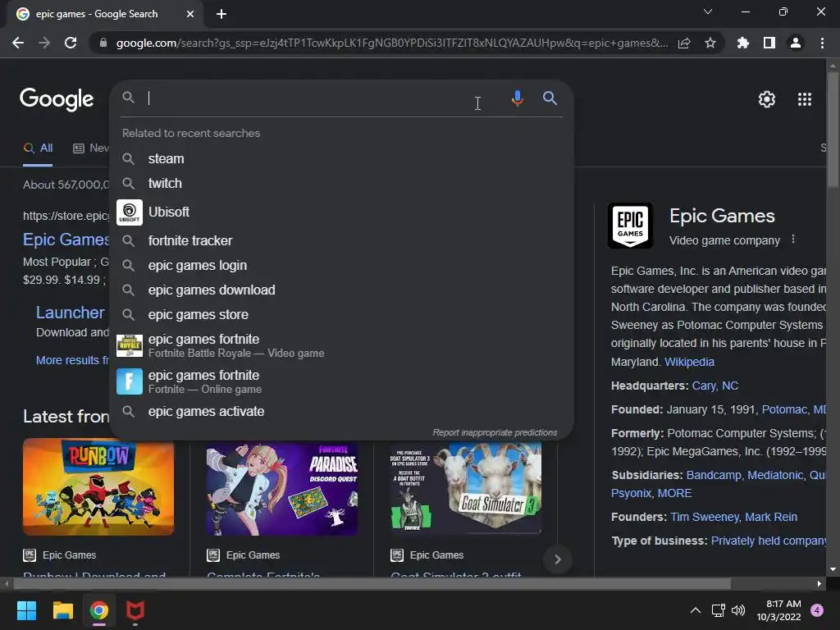The width and height of the screenshot is (840, 630).
Task: Click the Google logo
Action: [x=57, y=99]
